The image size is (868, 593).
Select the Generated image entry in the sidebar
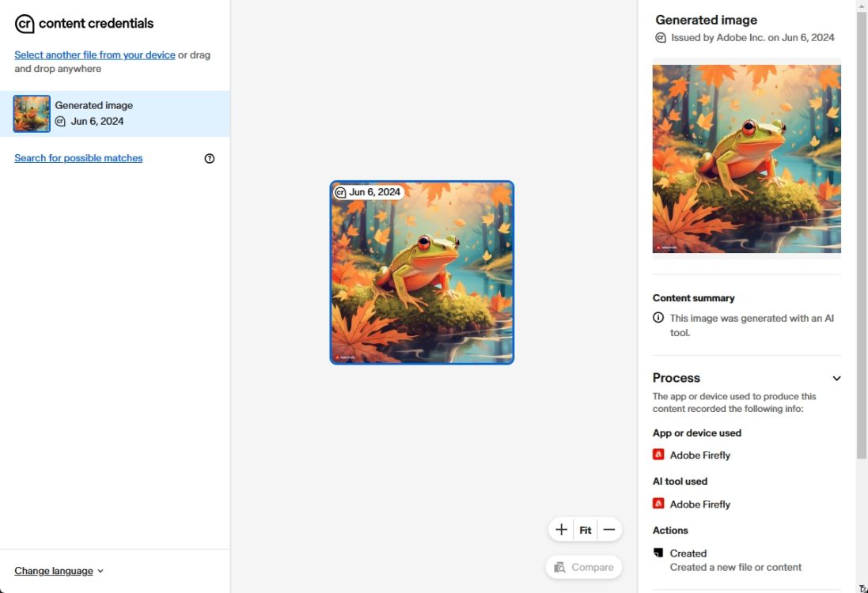pos(115,113)
